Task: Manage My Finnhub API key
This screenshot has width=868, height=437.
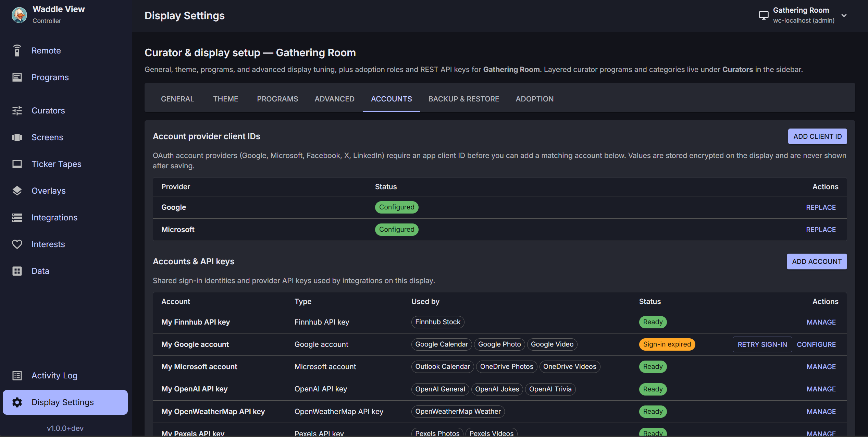Action: [x=821, y=322]
